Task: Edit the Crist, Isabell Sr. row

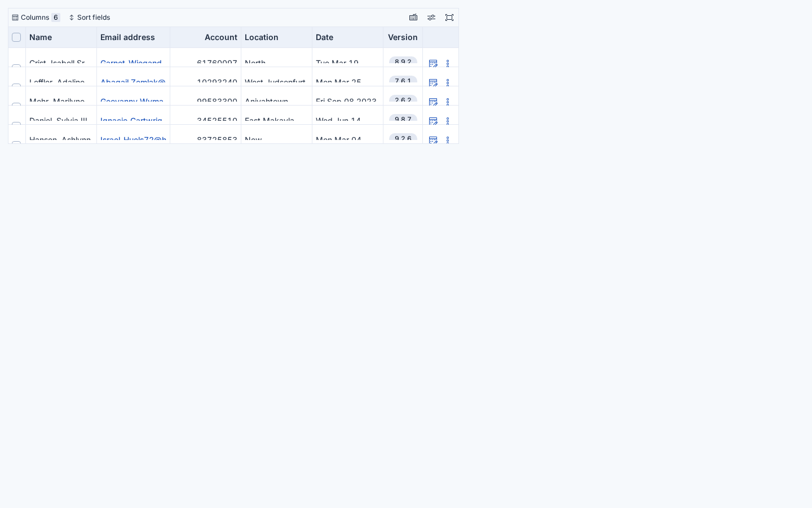Action: pyautogui.click(x=433, y=63)
